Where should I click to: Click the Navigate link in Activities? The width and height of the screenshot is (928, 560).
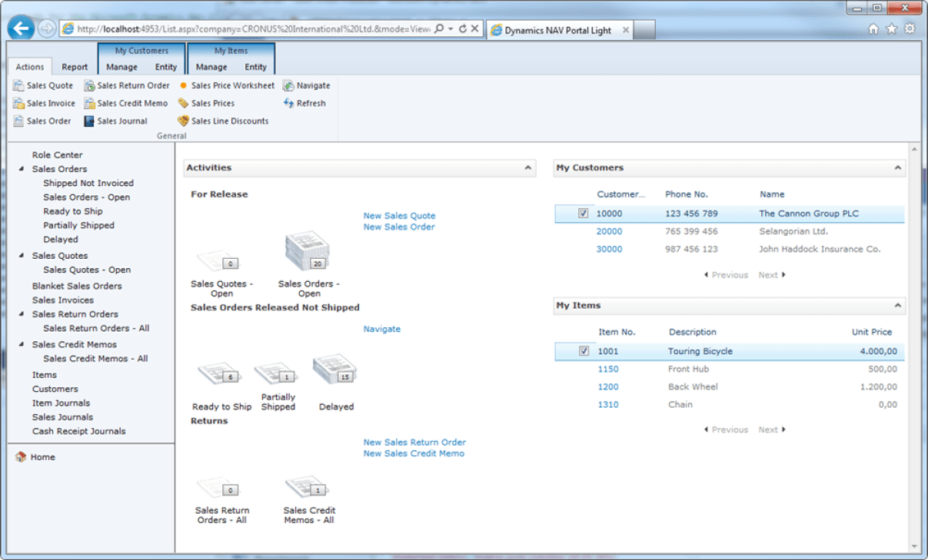point(382,329)
